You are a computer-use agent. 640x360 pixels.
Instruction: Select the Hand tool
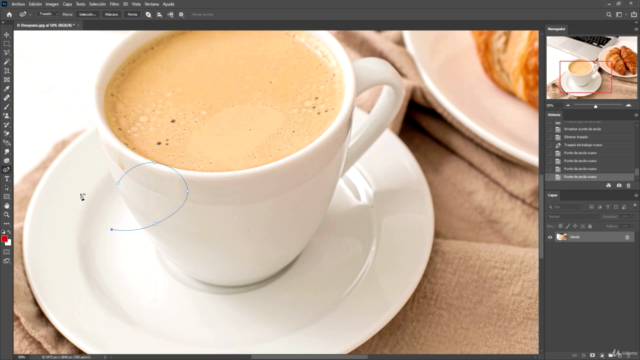7,206
